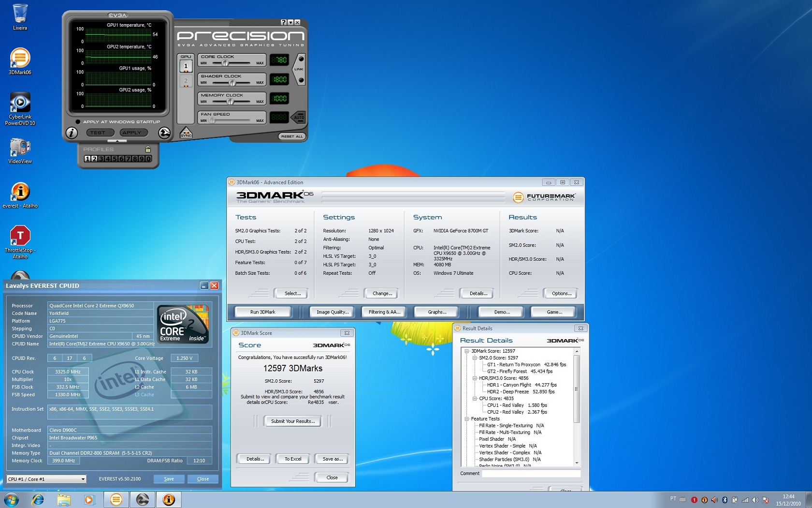Collapse the Precision profiles panel arrow
Screen dimensions: 812x508
coord(117,141)
